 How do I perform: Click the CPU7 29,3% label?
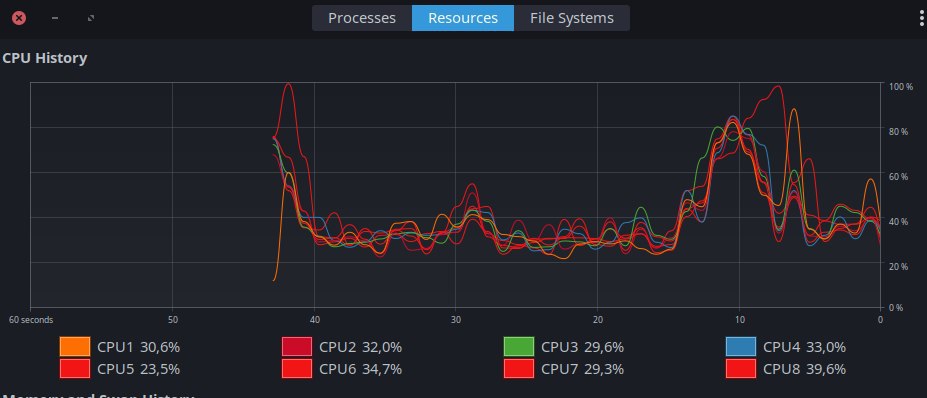pyautogui.click(x=582, y=369)
